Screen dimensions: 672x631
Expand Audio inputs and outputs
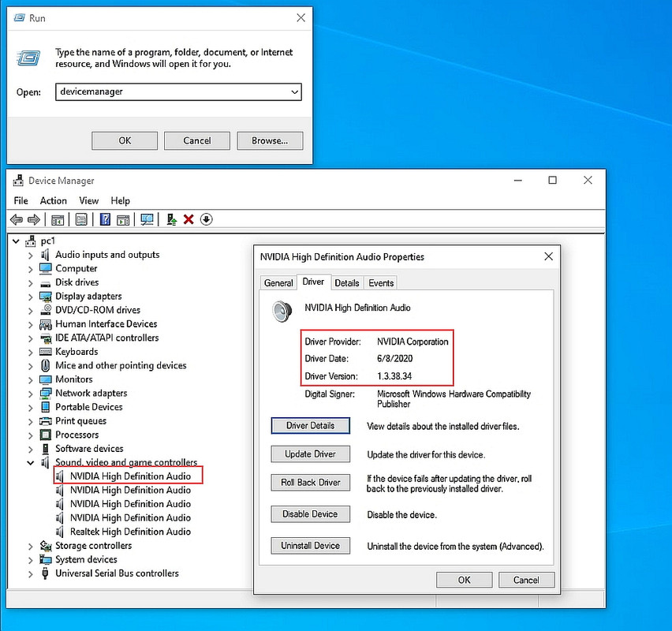(30, 256)
